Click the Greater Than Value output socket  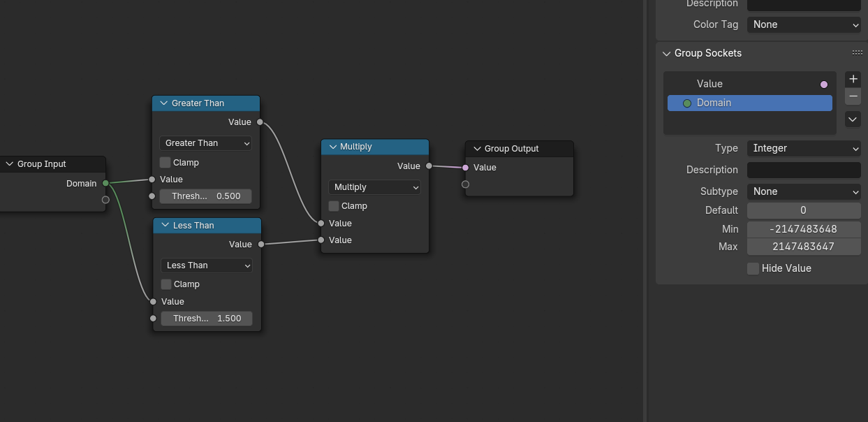point(260,122)
